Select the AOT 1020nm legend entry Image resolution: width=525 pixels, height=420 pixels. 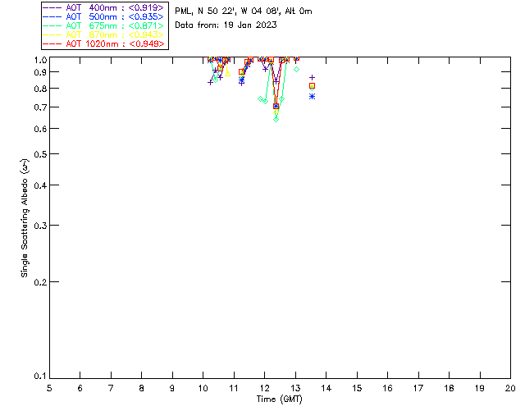(103, 43)
